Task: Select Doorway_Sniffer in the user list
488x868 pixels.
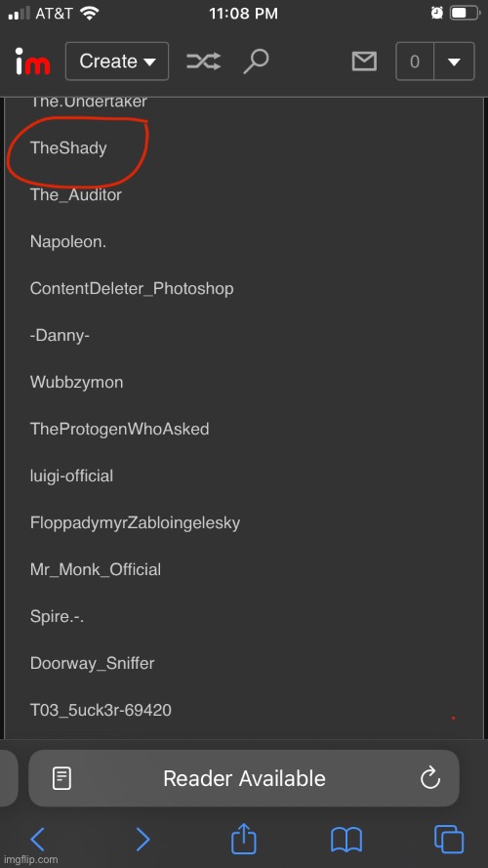Action: (93, 663)
